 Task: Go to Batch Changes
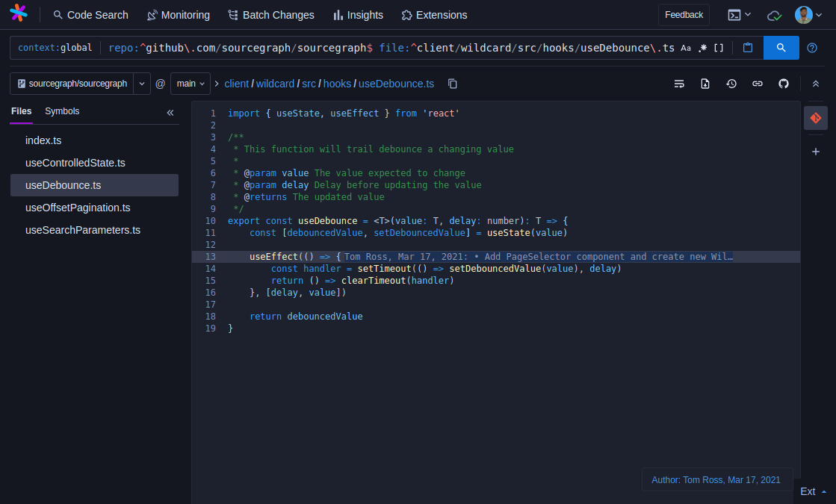(x=271, y=15)
